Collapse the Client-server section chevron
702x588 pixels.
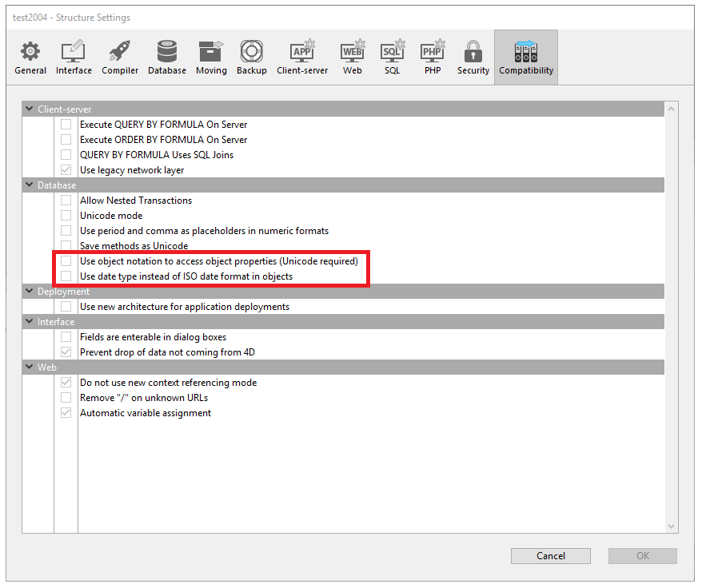tap(30, 109)
